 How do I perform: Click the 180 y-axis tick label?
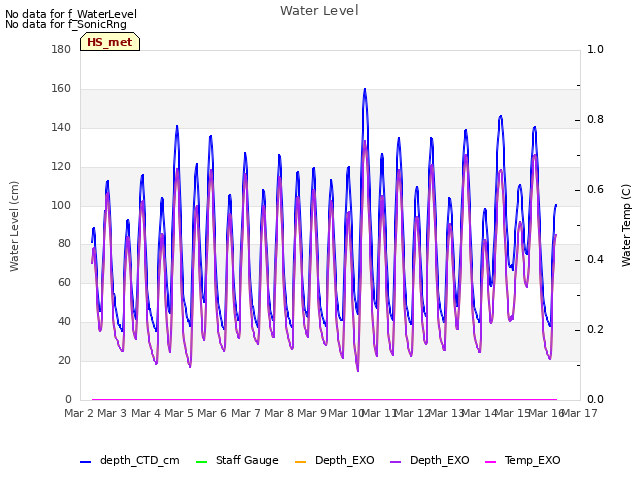click(x=61, y=49)
